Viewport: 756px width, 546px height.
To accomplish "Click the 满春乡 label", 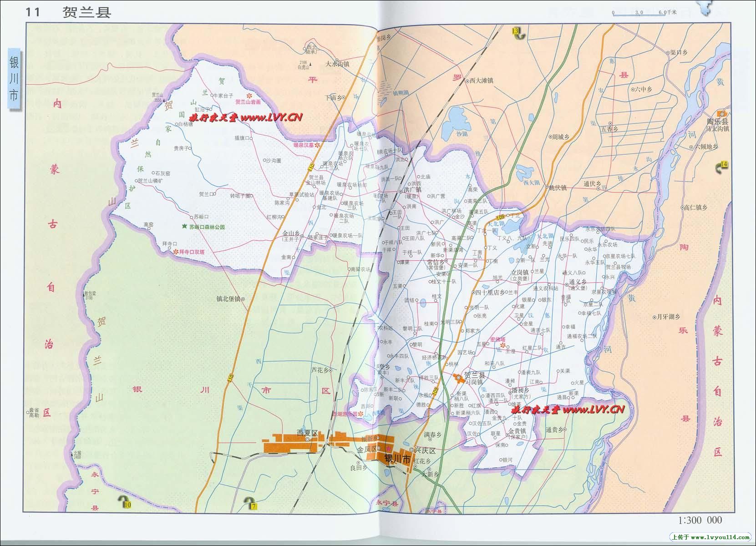I will point(433,435).
